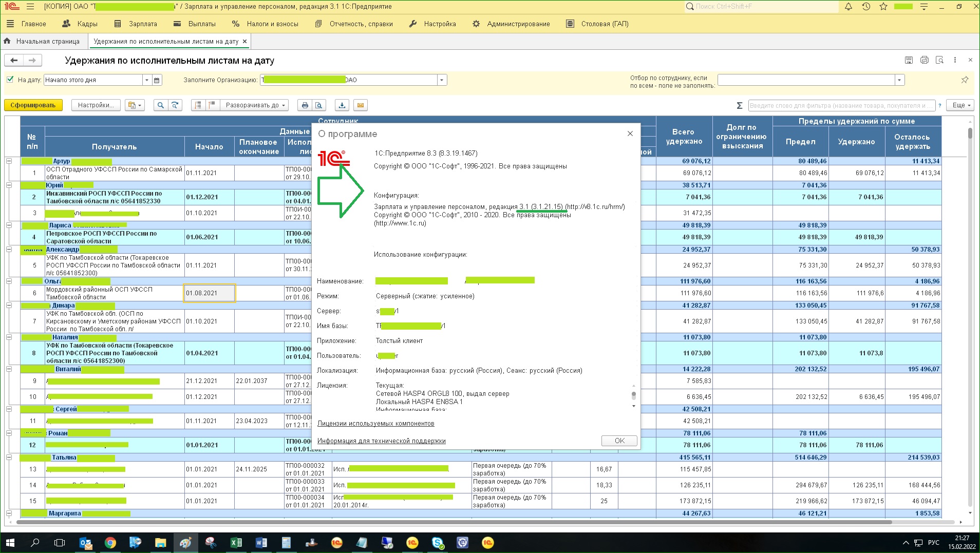Image resolution: width=980 pixels, height=553 pixels.
Task: Open calendar picker next to date field
Action: [x=157, y=80]
